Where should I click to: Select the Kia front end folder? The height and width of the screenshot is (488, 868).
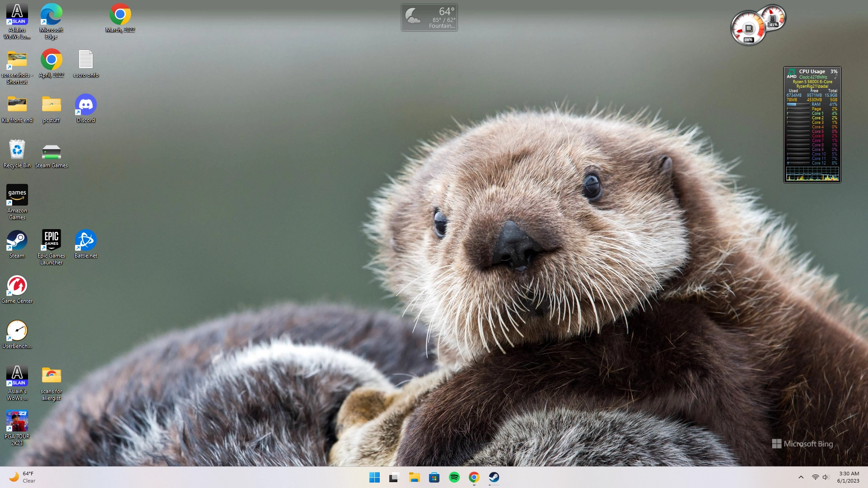click(x=17, y=109)
